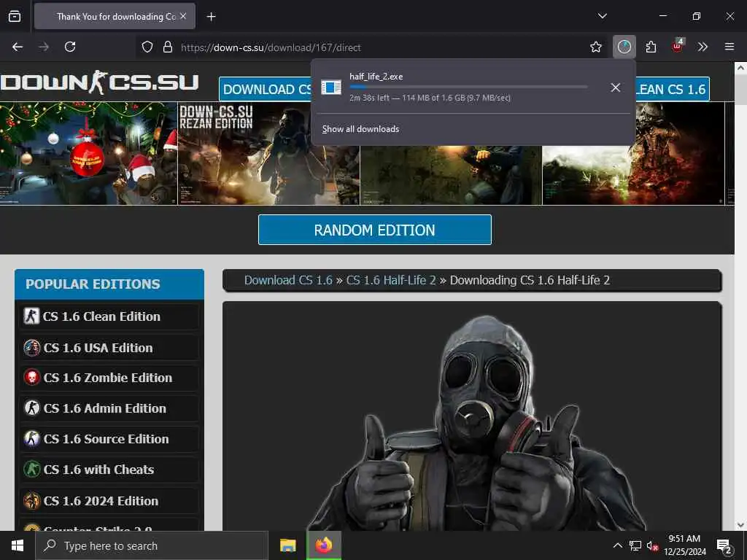Open the uBlock Origin extension icon
747x560 pixels.
click(x=678, y=46)
